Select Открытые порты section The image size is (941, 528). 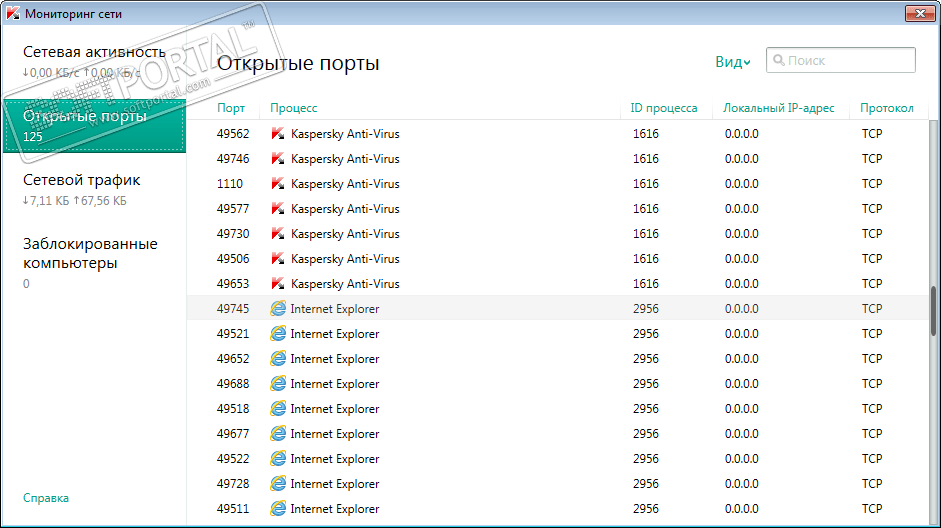tap(94, 125)
